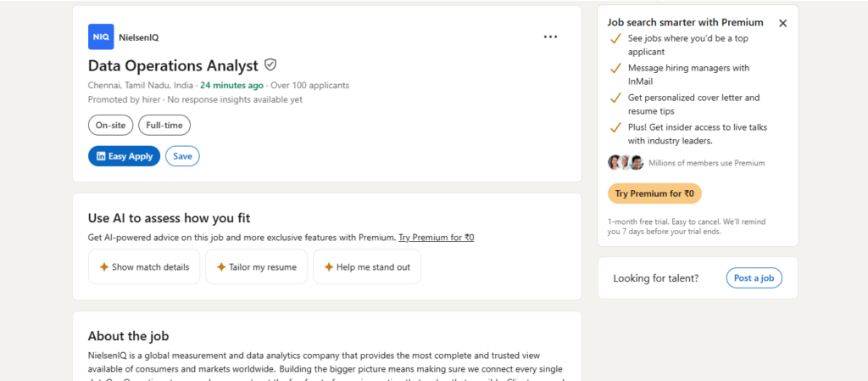This screenshot has height=381, width=868.
Task: Click the Help me stand out button
Action: point(367,267)
